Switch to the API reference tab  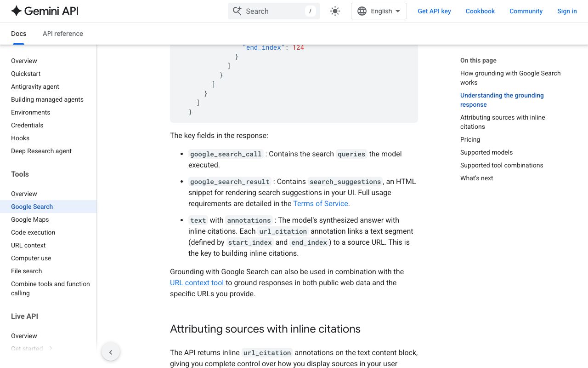(x=63, y=34)
